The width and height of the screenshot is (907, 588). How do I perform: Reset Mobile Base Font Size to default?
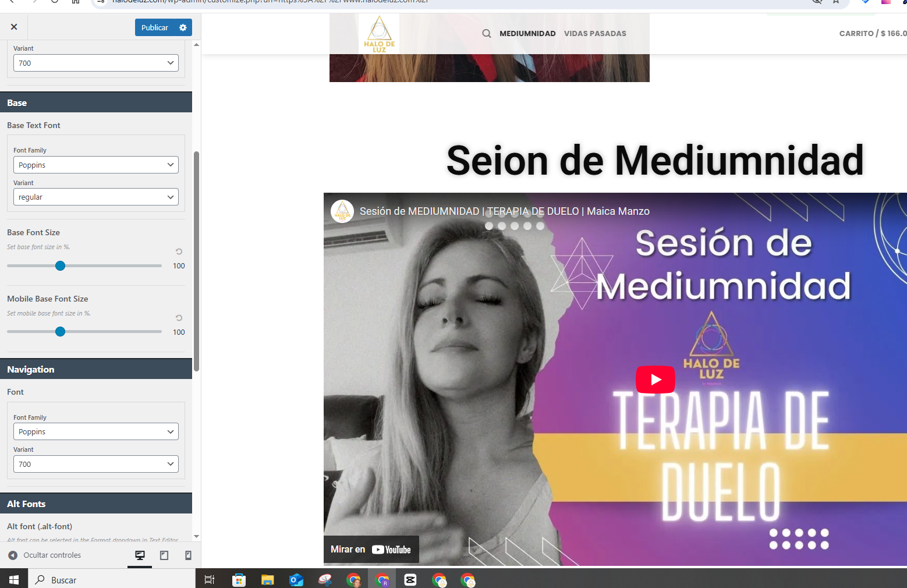coord(179,318)
